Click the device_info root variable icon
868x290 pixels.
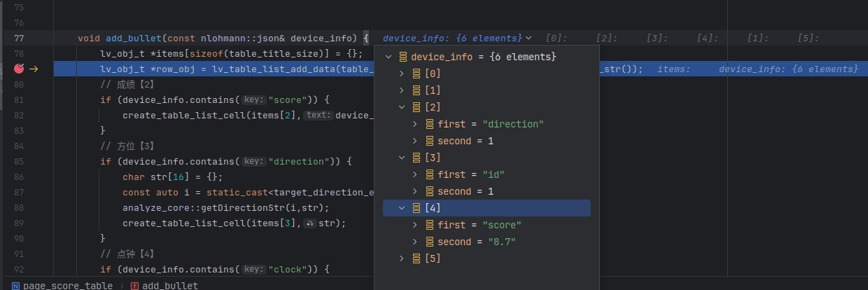point(402,57)
